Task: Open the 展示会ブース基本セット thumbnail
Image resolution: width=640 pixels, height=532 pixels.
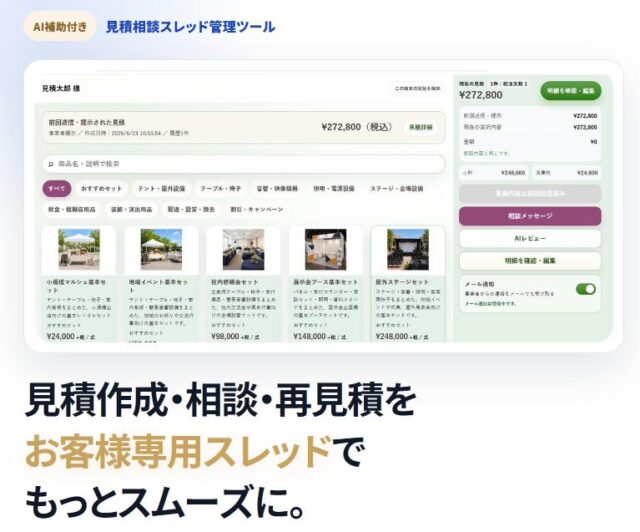Action: click(326, 249)
